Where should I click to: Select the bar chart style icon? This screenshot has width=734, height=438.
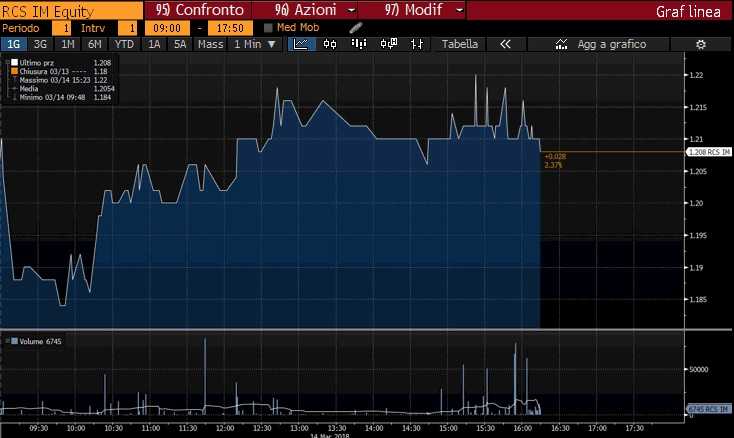coord(359,45)
